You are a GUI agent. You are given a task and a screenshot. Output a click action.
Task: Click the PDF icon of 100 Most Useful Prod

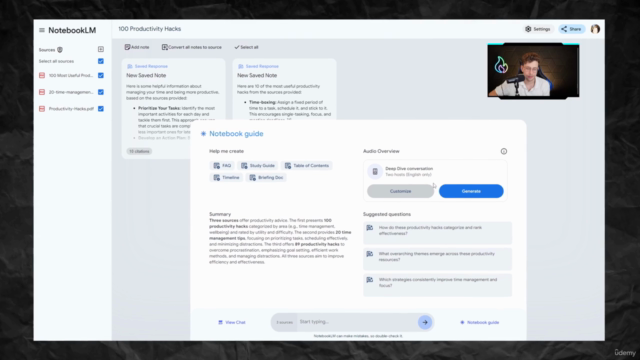42,76
